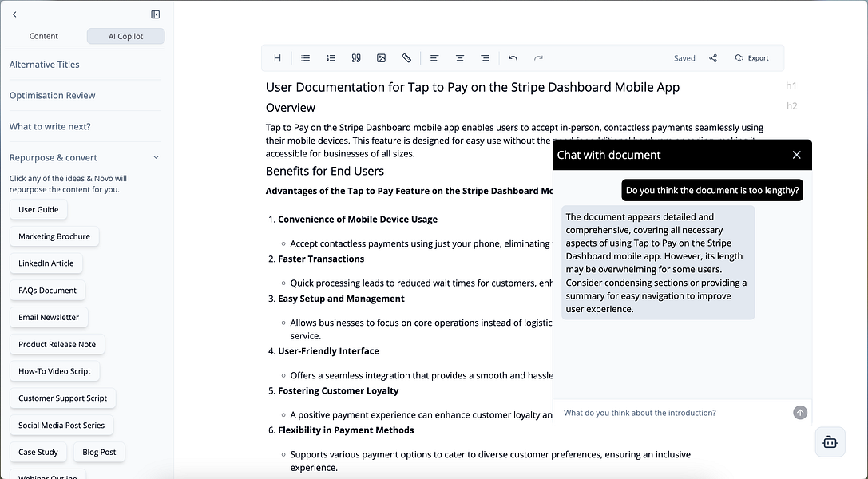Apply blockquote formatting
This screenshot has width=868, height=479.
point(356,58)
